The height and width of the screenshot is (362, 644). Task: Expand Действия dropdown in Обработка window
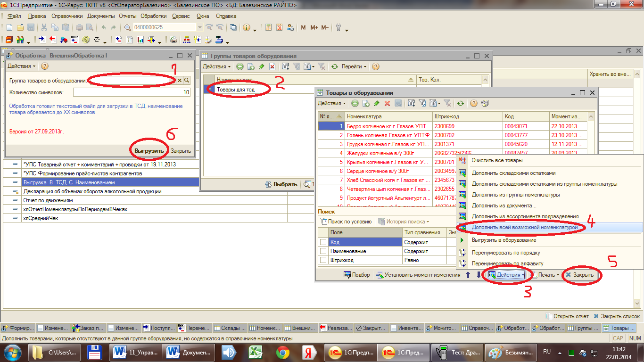[x=22, y=66]
